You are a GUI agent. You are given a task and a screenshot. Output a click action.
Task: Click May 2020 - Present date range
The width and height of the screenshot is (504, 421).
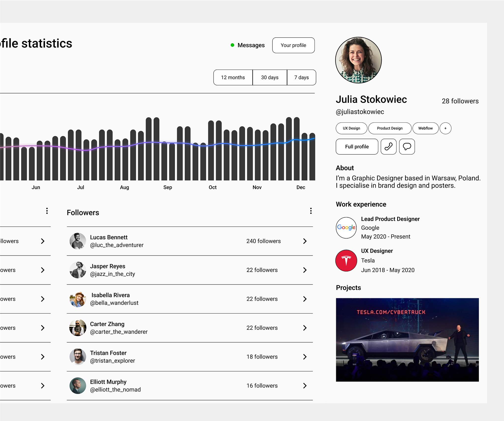coord(386,237)
